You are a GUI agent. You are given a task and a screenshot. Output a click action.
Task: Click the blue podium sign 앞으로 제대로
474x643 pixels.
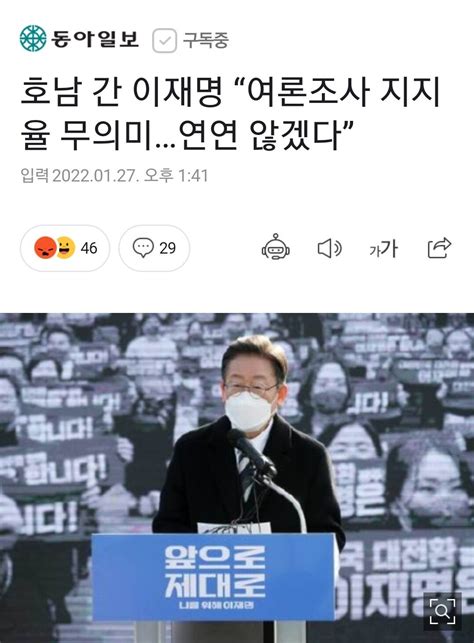pyautogui.click(x=214, y=577)
